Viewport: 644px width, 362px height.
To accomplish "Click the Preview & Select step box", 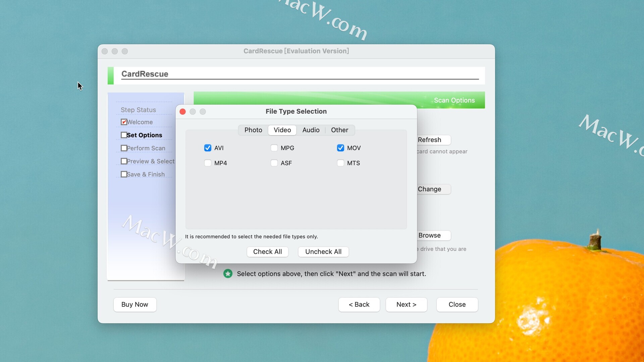I will (124, 161).
